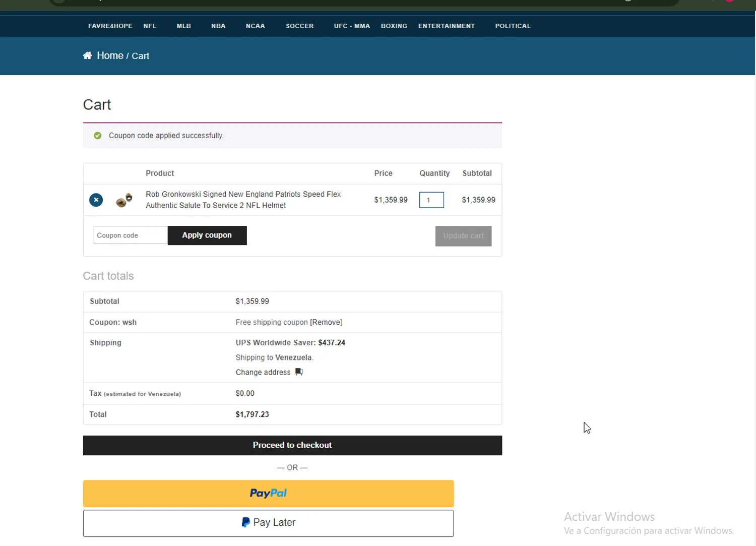Focus the Coupon code input field
This screenshot has height=546, width=756.
click(131, 235)
